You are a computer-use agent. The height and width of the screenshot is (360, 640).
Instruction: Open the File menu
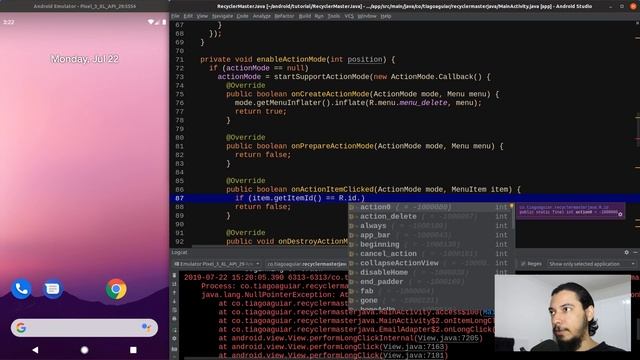[176, 16]
